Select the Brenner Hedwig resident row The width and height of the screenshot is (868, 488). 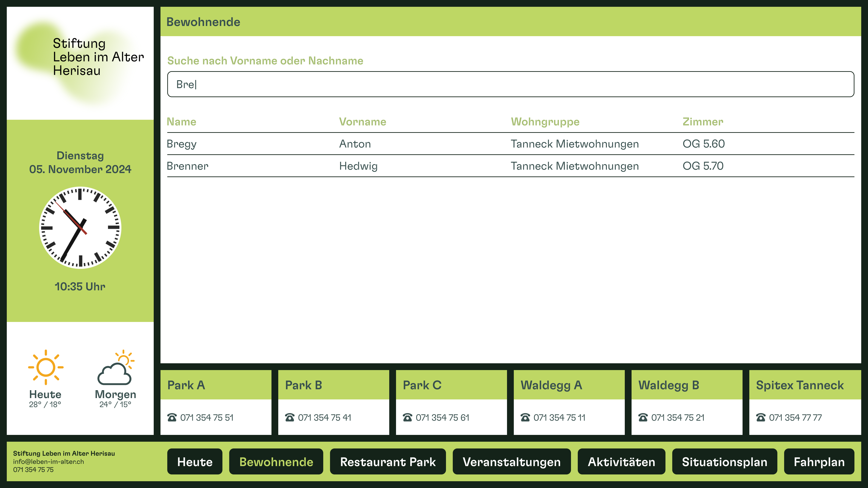510,166
